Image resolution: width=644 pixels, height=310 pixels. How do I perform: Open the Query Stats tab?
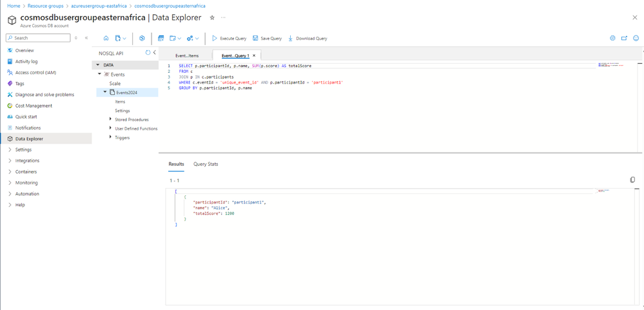[206, 164]
